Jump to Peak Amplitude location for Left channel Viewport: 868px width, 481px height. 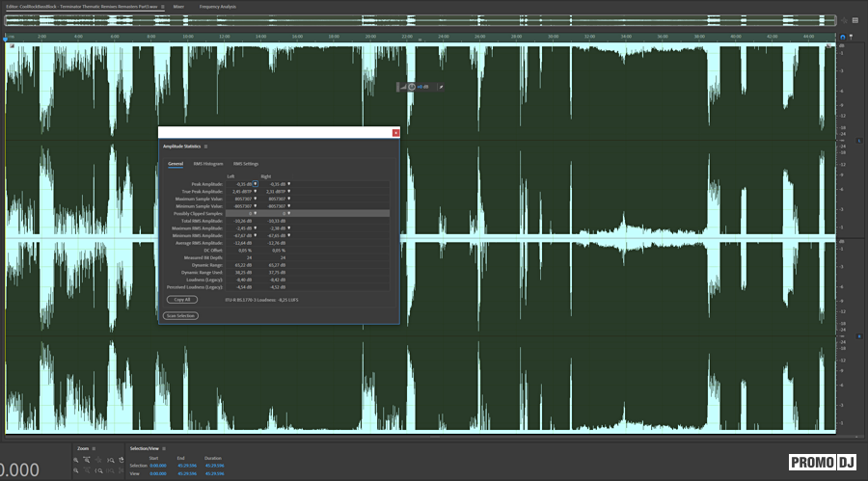(256, 183)
